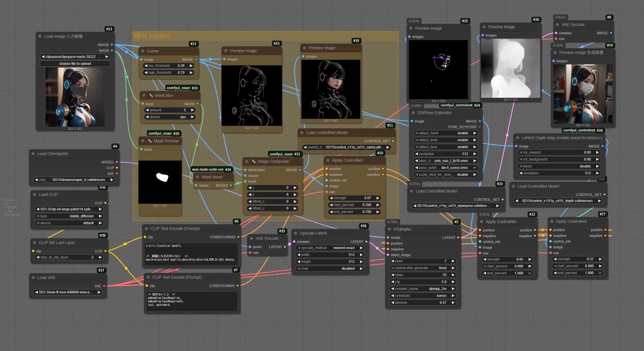Collapse the DWPose Estimator node via its dot
The height and width of the screenshot is (351, 644).
pos(413,113)
